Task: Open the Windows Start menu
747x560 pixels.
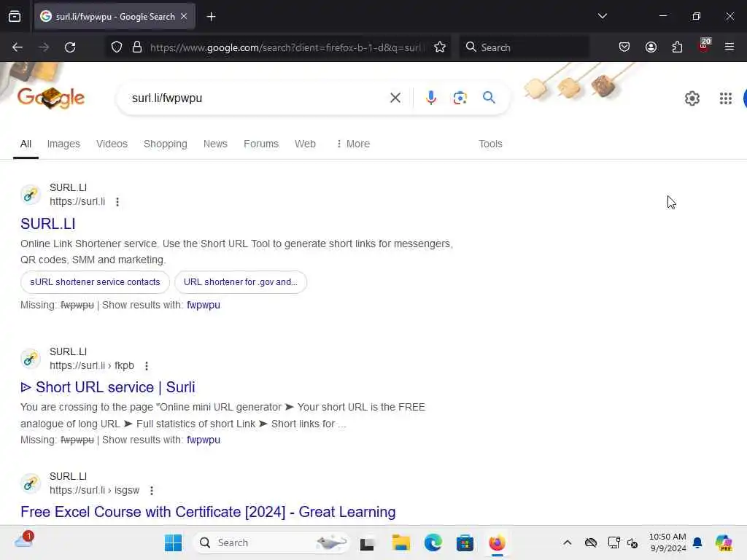Action: coord(173,542)
